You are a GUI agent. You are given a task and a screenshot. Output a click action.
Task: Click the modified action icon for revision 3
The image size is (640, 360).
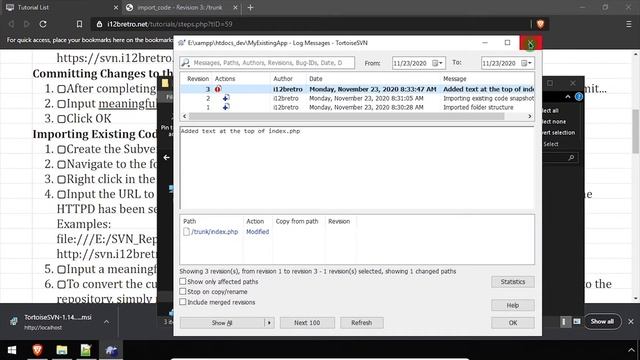click(x=218, y=89)
